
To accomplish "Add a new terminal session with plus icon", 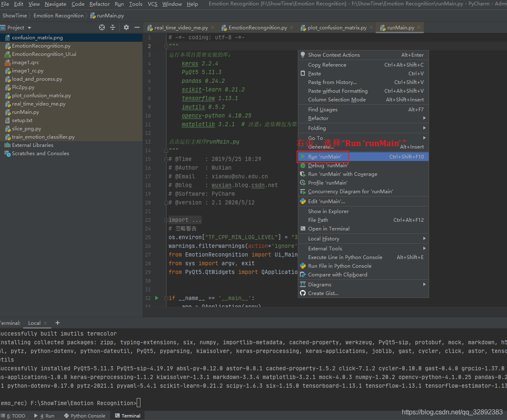I will (58, 323).
